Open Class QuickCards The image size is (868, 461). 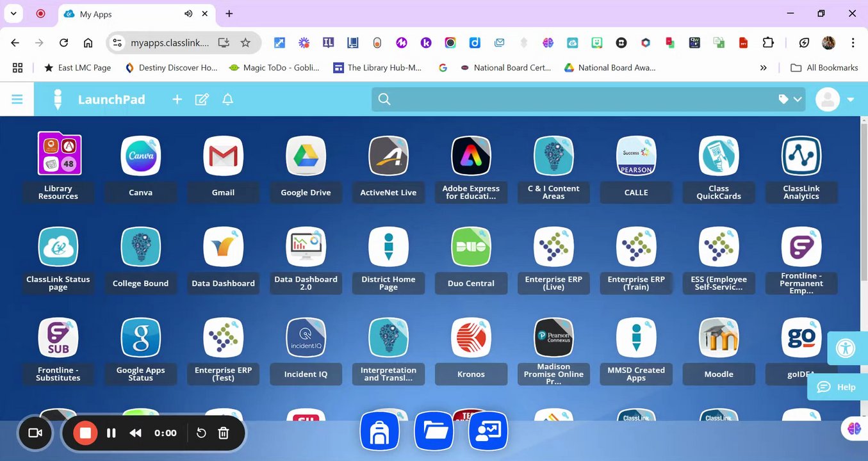coord(719,156)
